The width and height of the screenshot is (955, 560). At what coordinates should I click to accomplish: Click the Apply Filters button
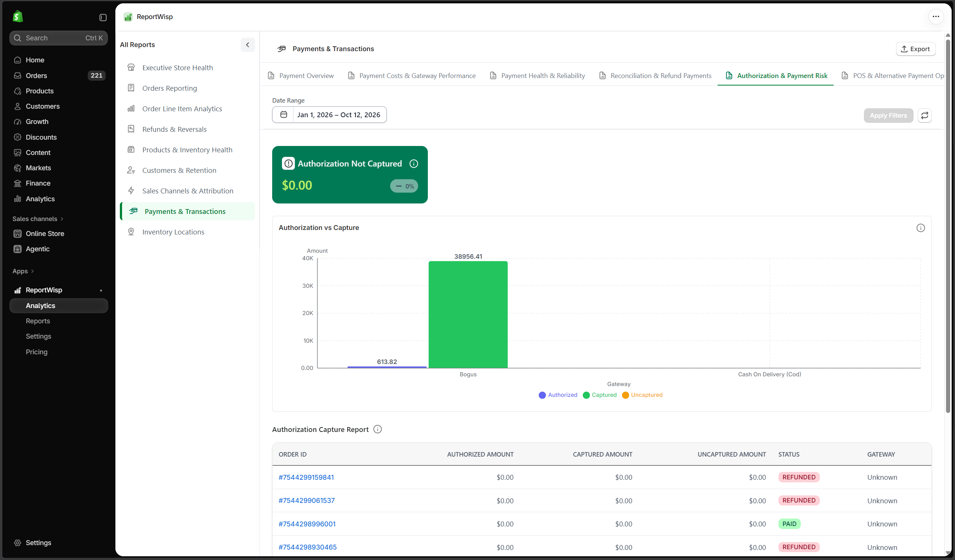click(x=888, y=116)
